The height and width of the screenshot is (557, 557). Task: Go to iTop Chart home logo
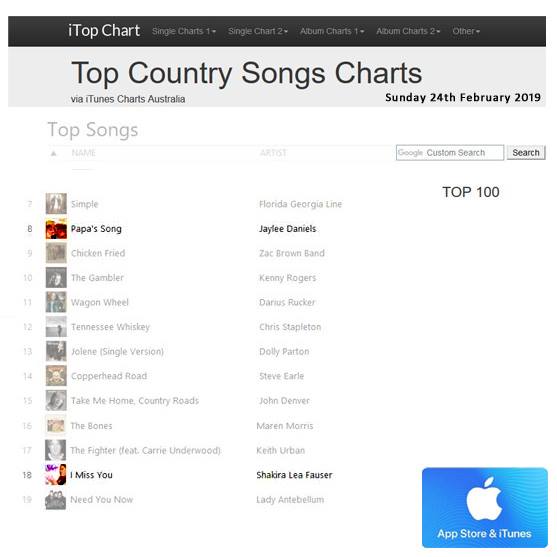104,31
